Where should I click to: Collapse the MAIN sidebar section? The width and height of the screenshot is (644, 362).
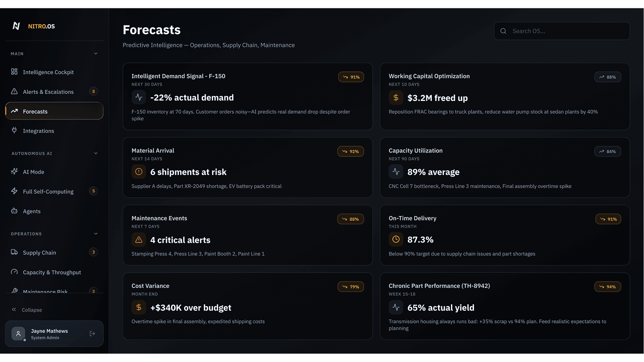pyautogui.click(x=96, y=54)
